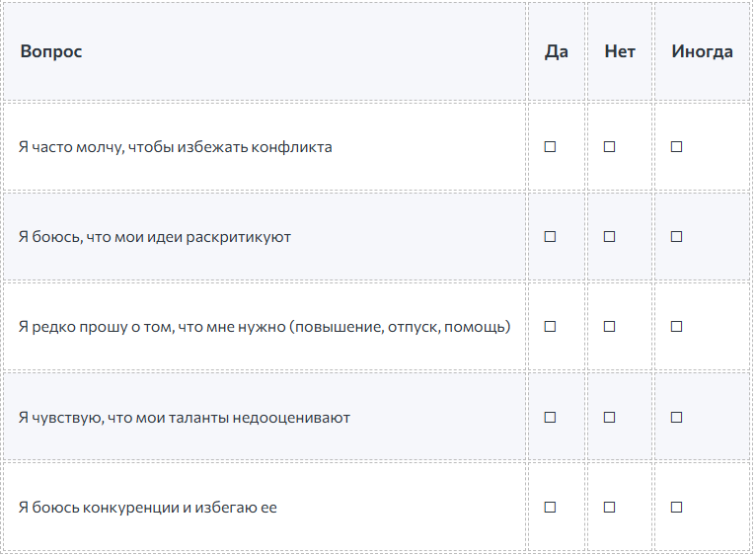Click the 'Да' column header

coord(557,51)
